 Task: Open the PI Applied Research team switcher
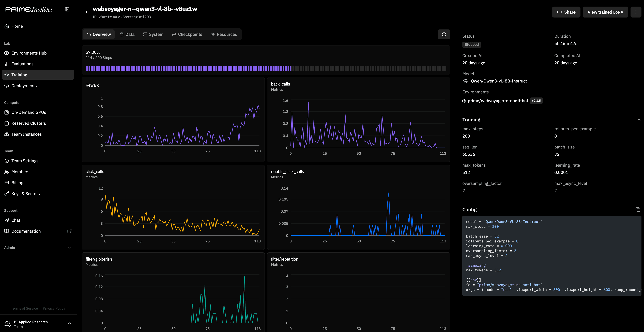tap(38, 324)
